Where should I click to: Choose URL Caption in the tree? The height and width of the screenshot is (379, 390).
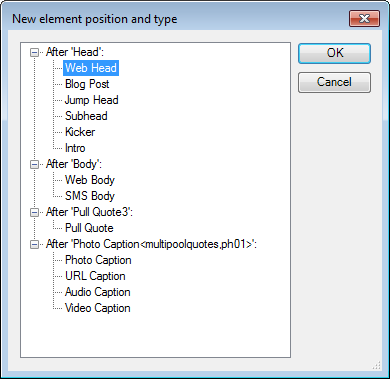[95, 276]
